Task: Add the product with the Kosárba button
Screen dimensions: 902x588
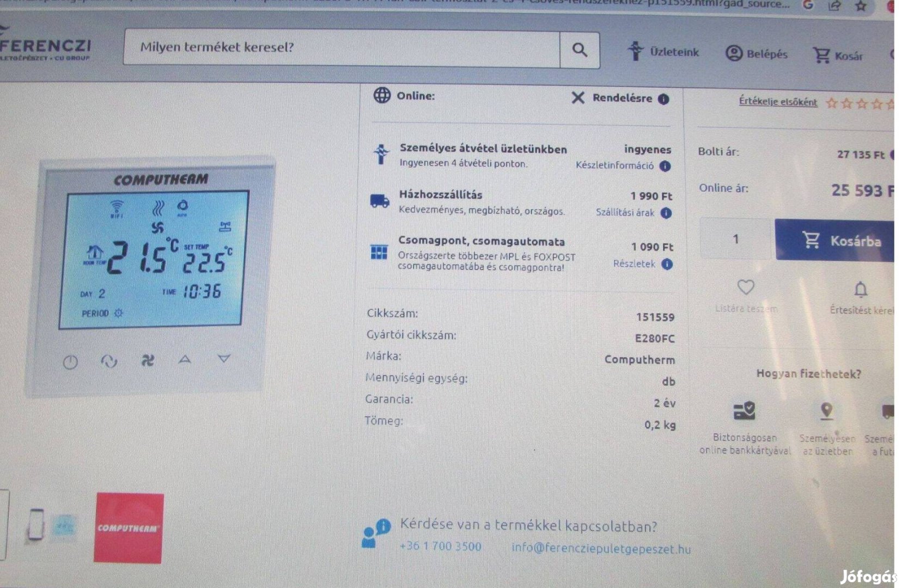Action: (834, 240)
